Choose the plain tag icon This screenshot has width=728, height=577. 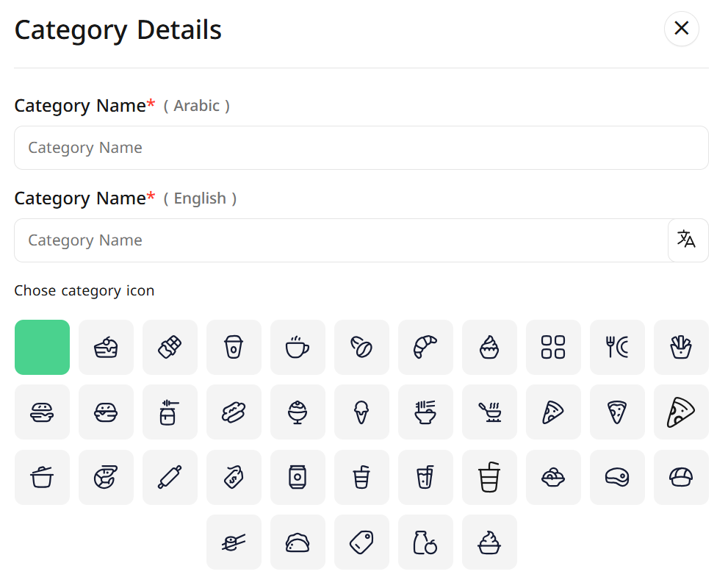[x=361, y=542]
